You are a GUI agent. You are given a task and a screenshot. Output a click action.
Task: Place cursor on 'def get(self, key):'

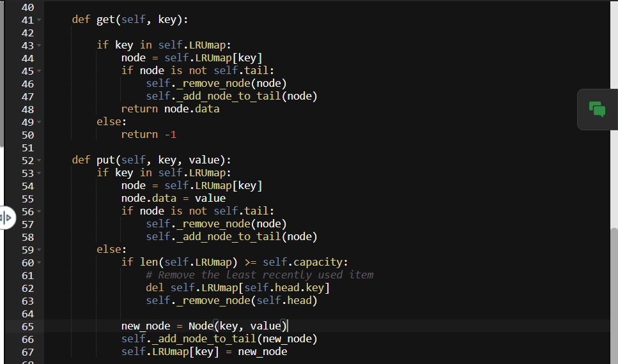[130, 19]
